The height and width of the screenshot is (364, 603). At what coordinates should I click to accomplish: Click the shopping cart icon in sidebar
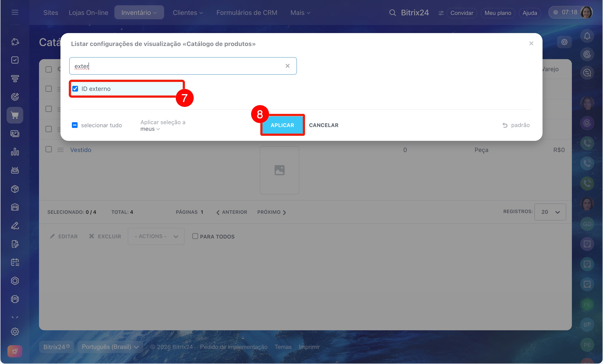coord(15,115)
